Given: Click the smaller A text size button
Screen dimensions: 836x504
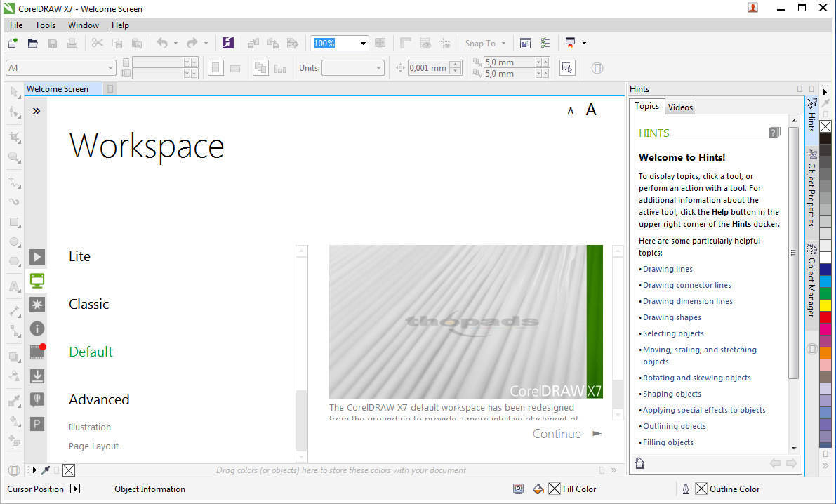Looking at the screenshot, I should click(x=571, y=112).
